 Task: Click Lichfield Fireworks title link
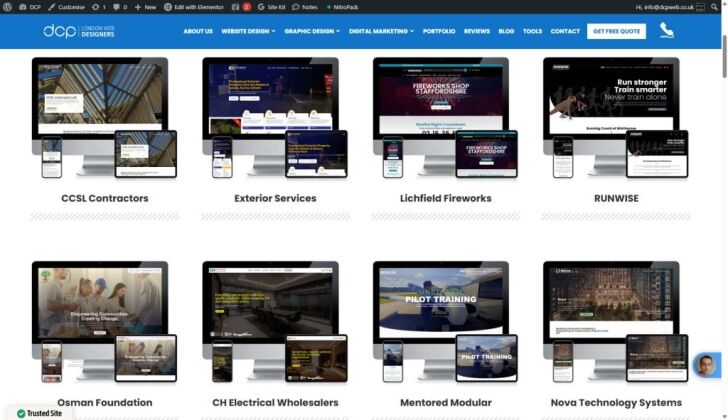(x=446, y=198)
